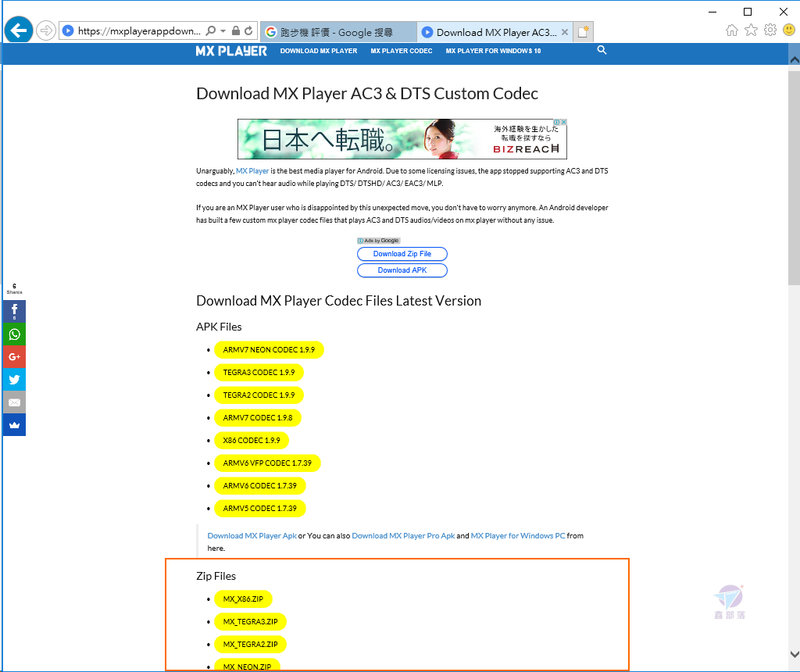Screen dimensions: 800x672
Task: Close the banner ad with X icon
Action: [x=564, y=123]
